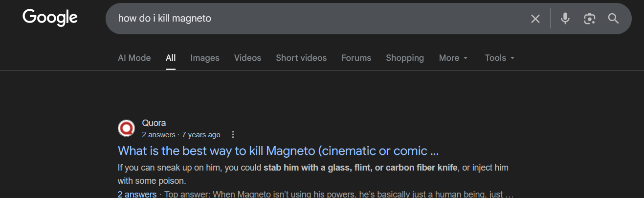The width and height of the screenshot is (644, 198).
Task: Show Short videos results
Action: tap(301, 58)
